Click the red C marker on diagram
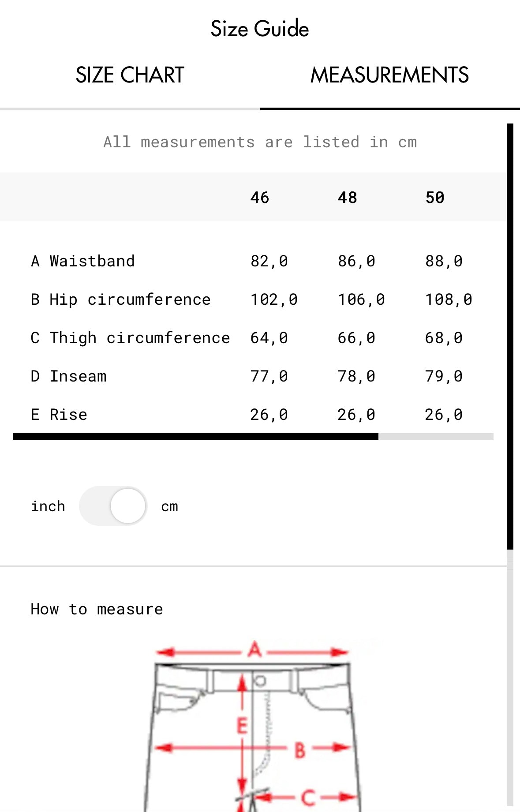 (308, 797)
